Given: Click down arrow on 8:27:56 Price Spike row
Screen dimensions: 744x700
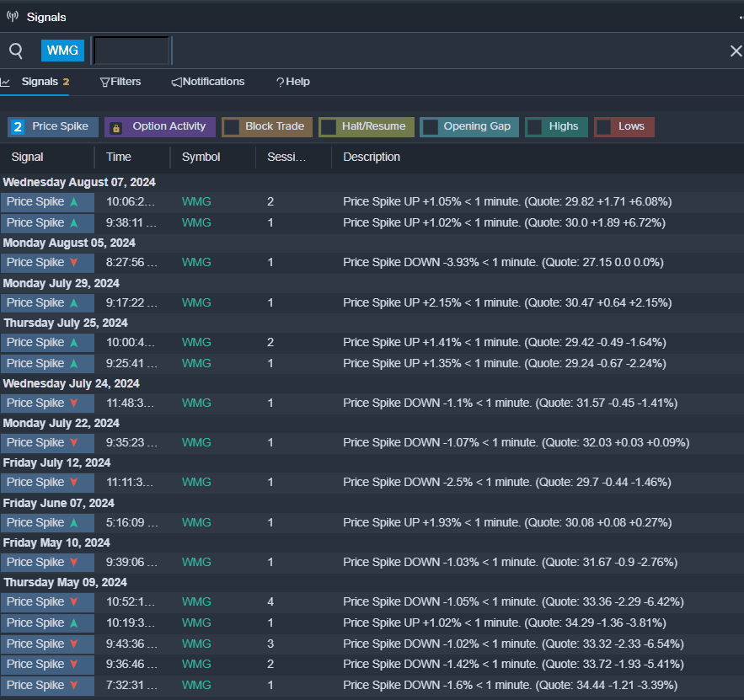Looking at the screenshot, I should pos(74,262).
